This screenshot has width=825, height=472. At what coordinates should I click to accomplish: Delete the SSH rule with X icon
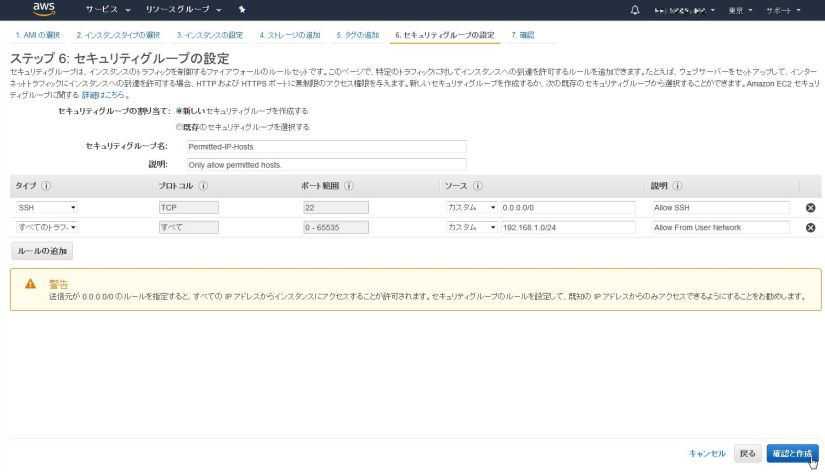tap(810, 208)
